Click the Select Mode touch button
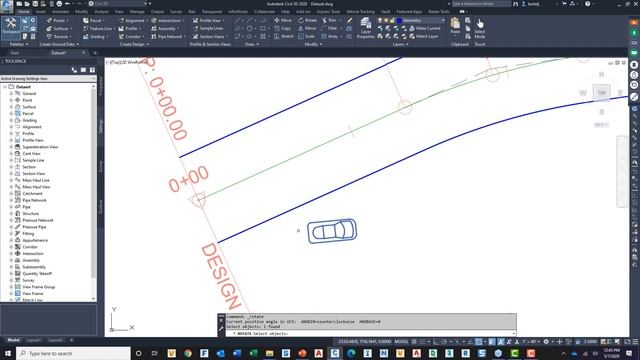This screenshot has height=360, width=640. coord(480,28)
